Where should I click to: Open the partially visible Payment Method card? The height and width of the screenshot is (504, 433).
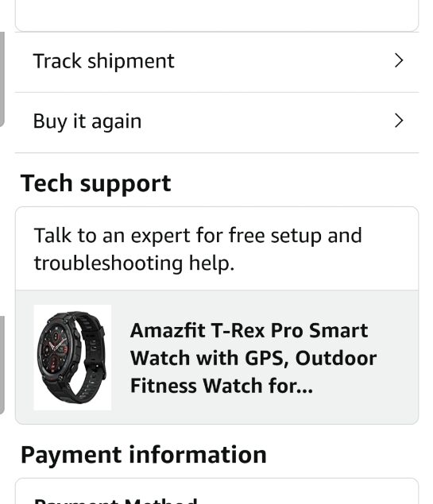coord(217,491)
